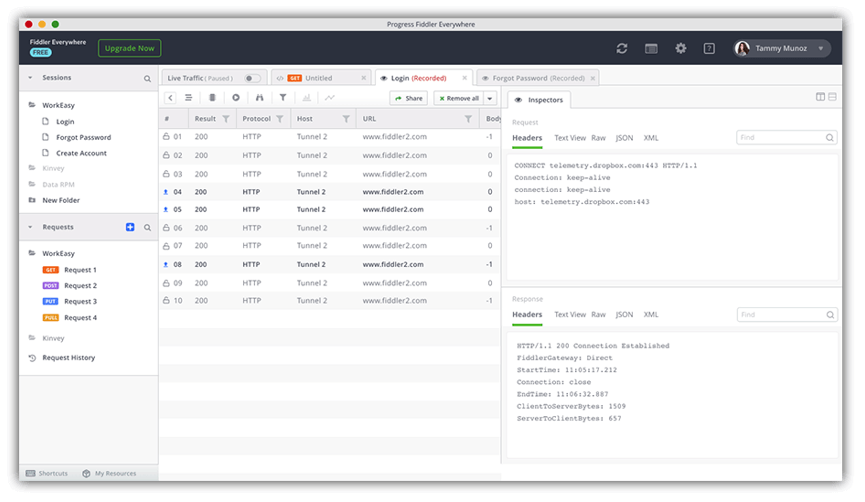Expand the Data RPM folder
The image size is (865, 502).
(x=32, y=184)
